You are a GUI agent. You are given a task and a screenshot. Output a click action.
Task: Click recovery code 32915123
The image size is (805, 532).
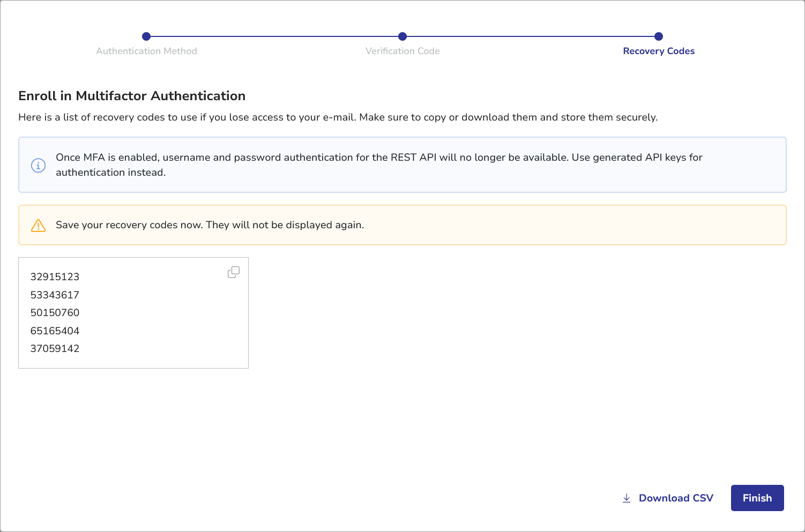pos(55,277)
